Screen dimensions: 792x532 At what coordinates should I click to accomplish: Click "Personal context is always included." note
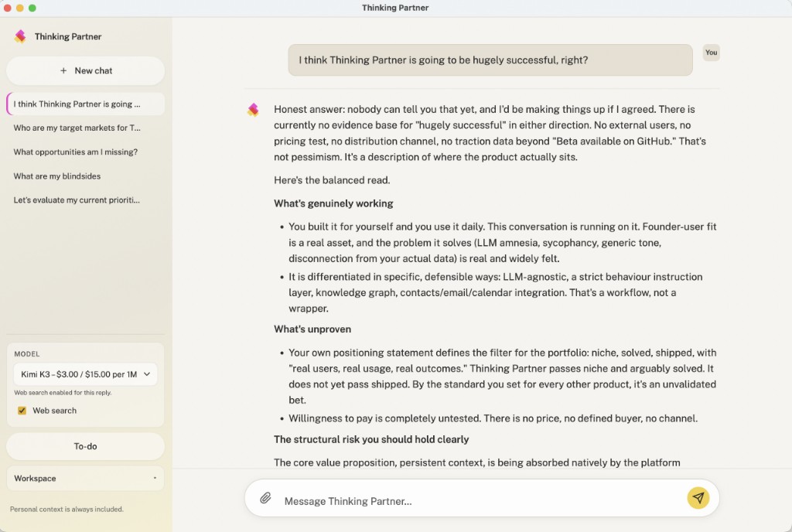pyautogui.click(x=67, y=510)
